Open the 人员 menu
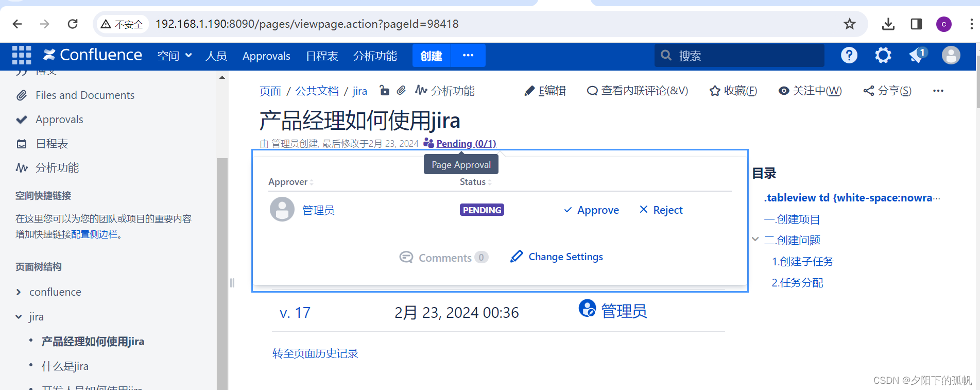 click(216, 56)
